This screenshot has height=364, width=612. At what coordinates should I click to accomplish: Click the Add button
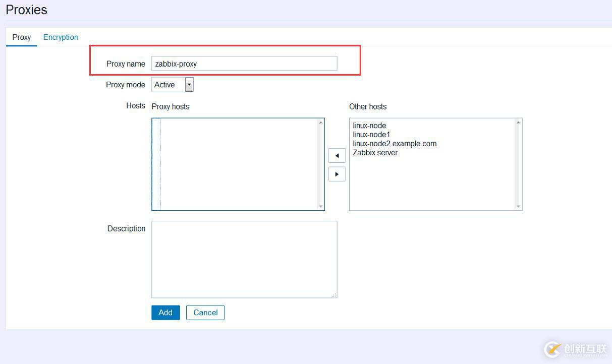(165, 313)
